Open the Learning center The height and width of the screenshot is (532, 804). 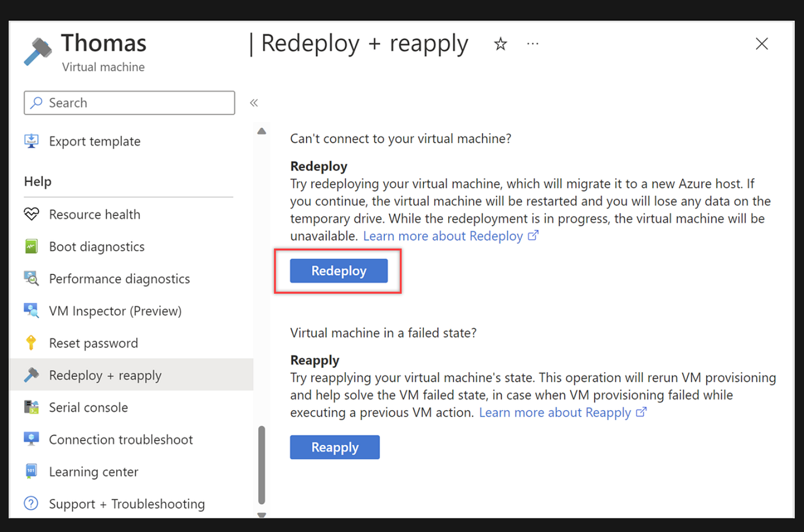(94, 472)
